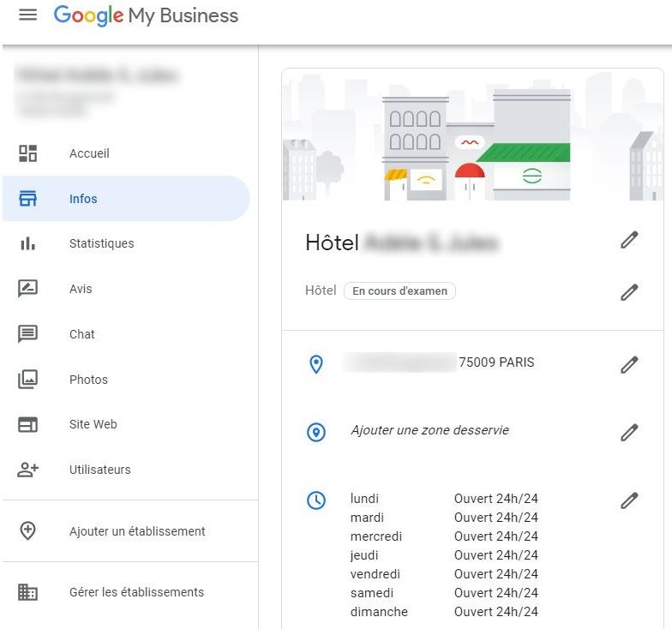Click the Google My Business logo
Viewport: 672px width, 629px height.
tap(146, 15)
